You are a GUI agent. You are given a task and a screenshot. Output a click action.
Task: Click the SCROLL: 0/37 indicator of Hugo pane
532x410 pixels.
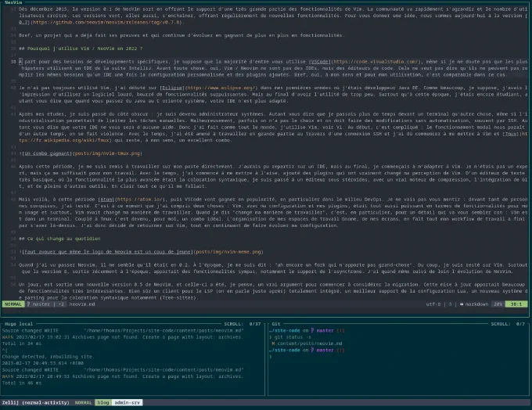click(x=243, y=324)
